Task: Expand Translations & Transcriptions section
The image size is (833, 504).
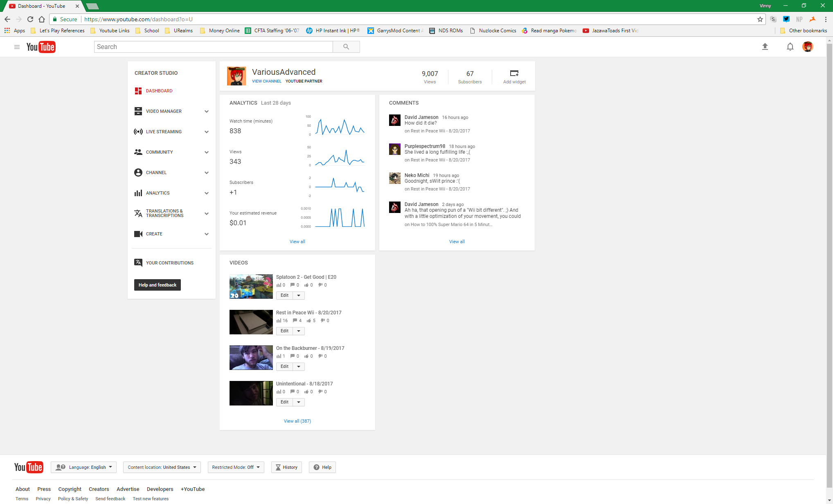Action: click(207, 213)
